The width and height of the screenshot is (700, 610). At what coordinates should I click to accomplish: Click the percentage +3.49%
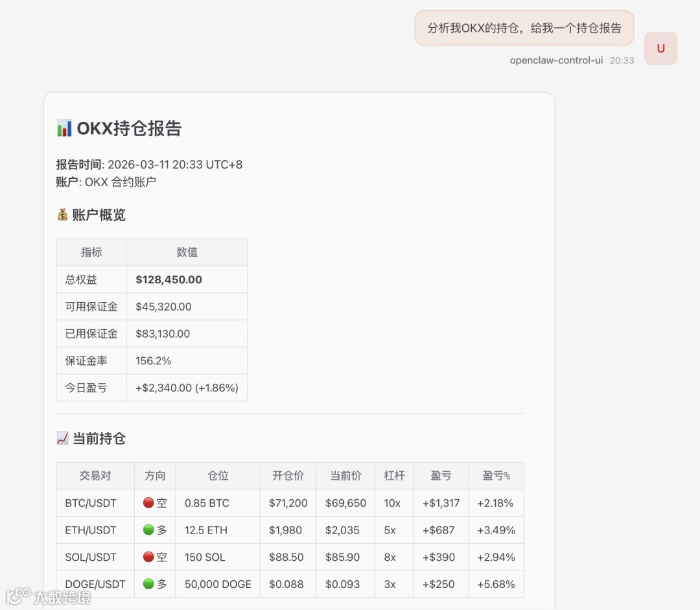[x=496, y=530]
